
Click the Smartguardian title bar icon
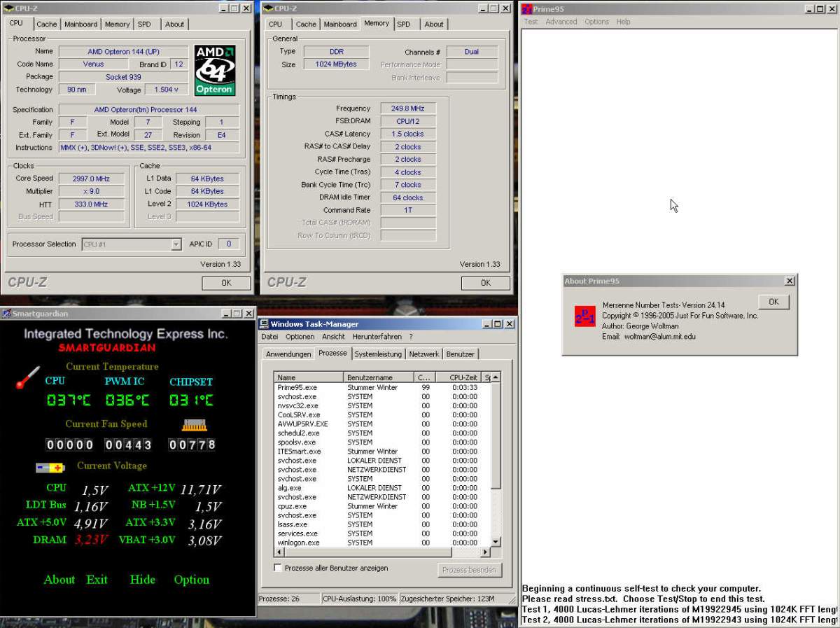6,314
